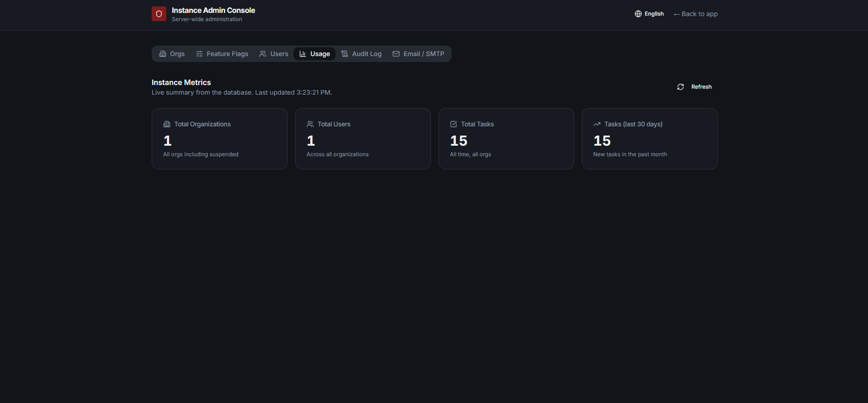This screenshot has width=868, height=403.
Task: Click the Instance Metrics heading
Action: click(181, 83)
